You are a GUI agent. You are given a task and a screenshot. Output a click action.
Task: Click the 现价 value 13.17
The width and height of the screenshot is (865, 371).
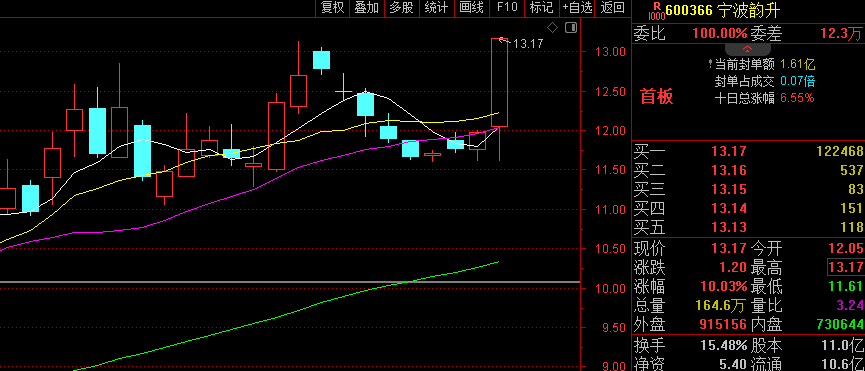[729, 249]
